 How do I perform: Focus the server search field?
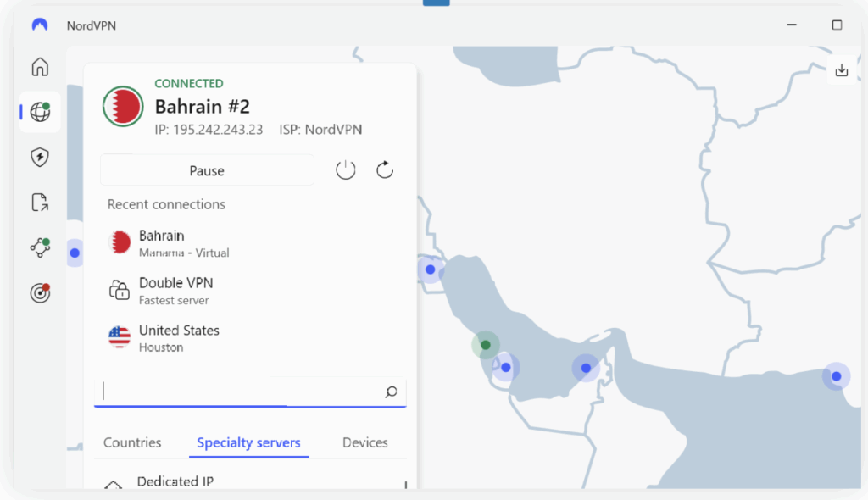pyautogui.click(x=250, y=392)
